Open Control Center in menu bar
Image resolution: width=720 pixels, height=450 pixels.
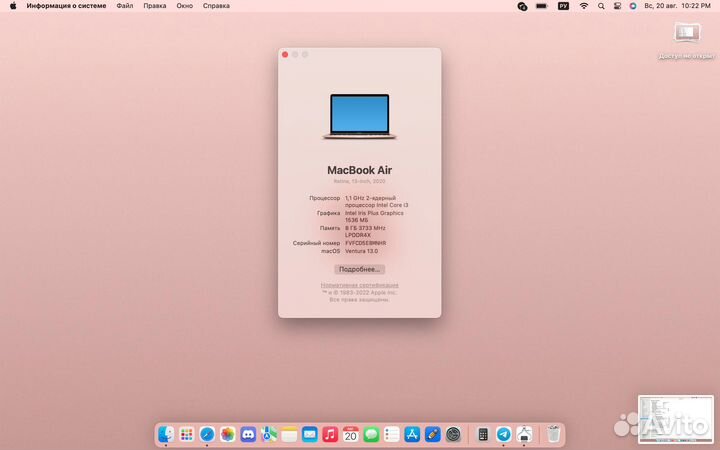point(617,6)
